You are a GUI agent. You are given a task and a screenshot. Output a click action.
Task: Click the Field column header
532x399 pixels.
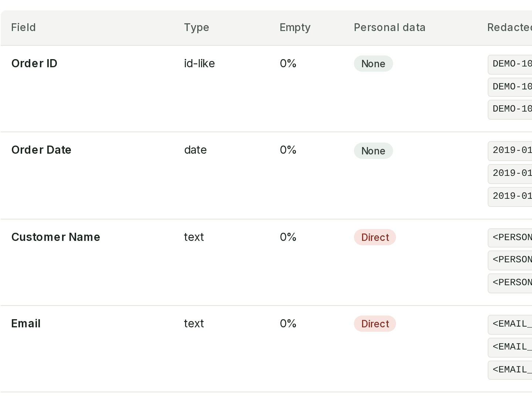pyautogui.click(x=23, y=27)
